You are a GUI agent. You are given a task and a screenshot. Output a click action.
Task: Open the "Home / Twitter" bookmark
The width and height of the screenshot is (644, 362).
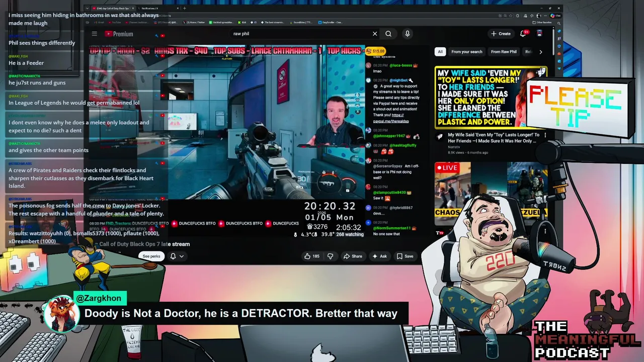tap(193, 22)
